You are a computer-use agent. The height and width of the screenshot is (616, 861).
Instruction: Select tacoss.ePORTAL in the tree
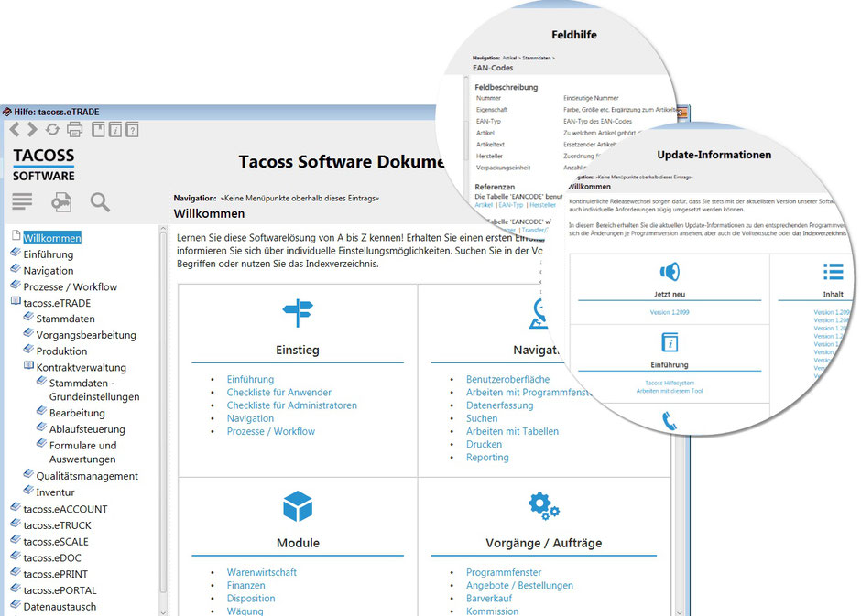coord(60,590)
